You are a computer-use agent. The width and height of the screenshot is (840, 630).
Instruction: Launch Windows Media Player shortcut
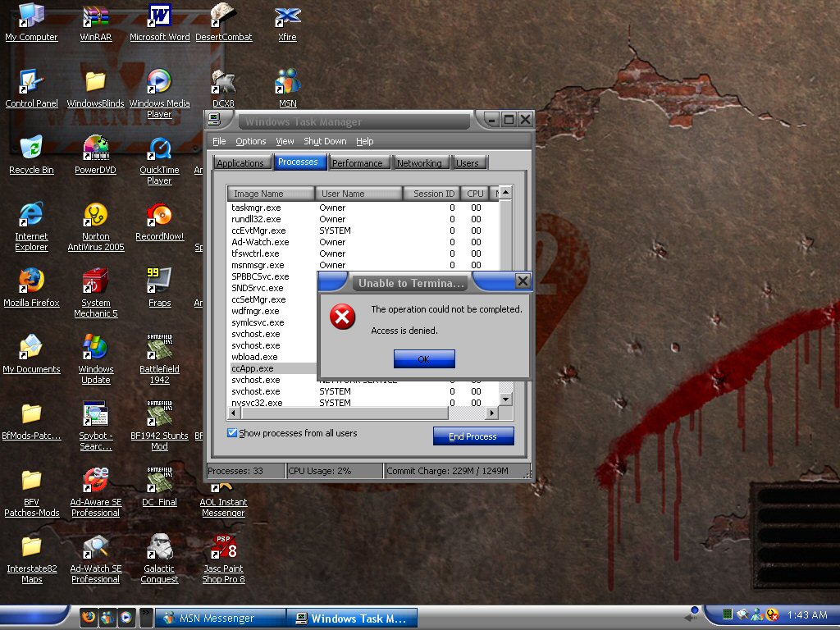[160, 94]
